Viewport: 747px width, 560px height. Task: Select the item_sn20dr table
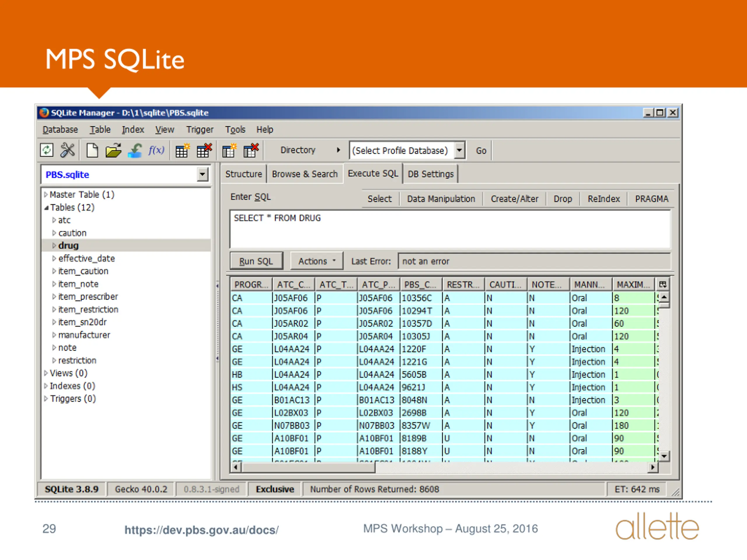click(x=82, y=322)
